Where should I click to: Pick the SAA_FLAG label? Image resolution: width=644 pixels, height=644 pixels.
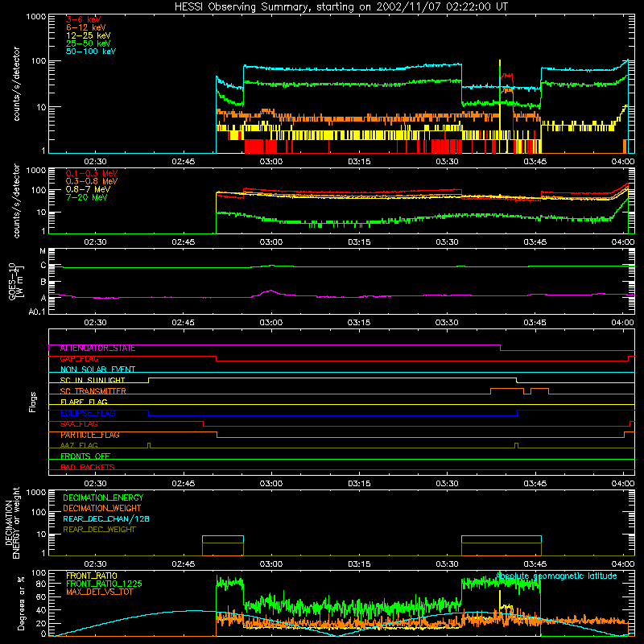(79, 424)
